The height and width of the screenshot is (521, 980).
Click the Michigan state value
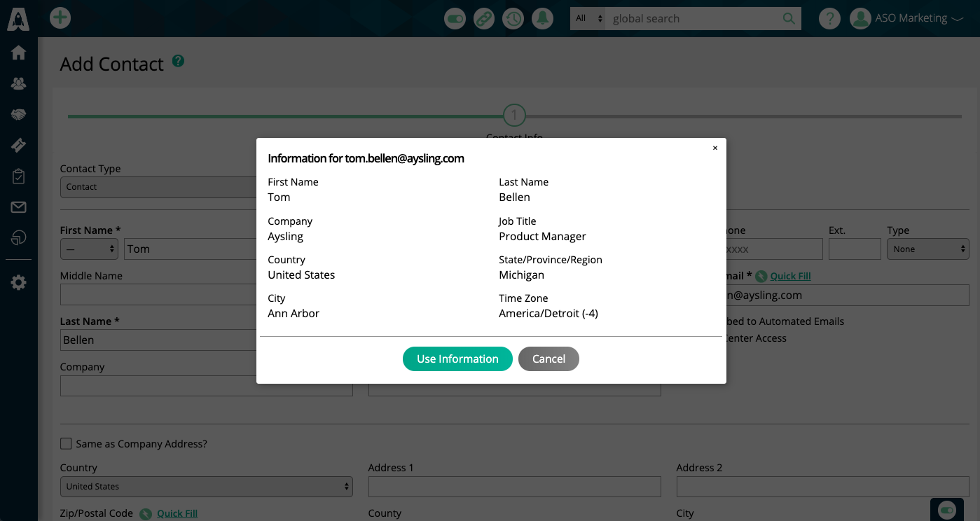521,275
